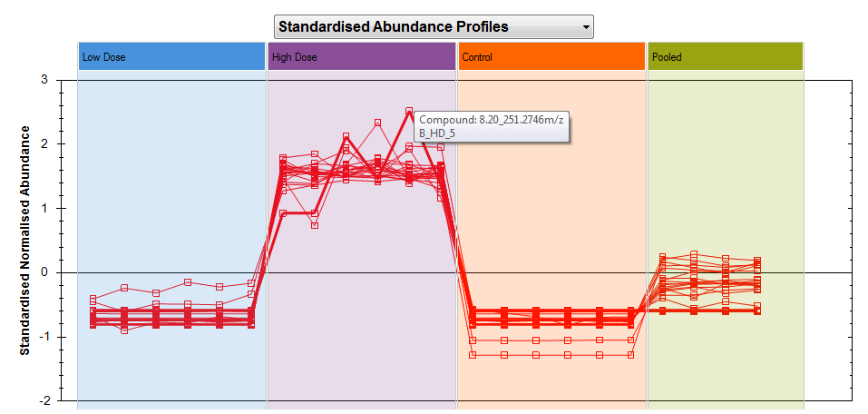Click the y-axis value 2
This screenshot has height=414, width=868.
44,144
